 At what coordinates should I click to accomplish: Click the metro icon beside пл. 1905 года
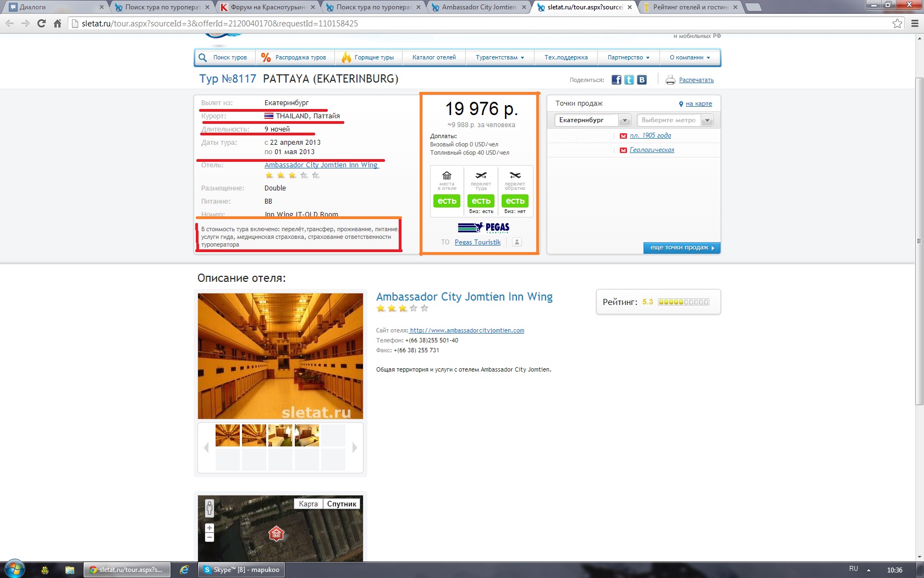[623, 136]
